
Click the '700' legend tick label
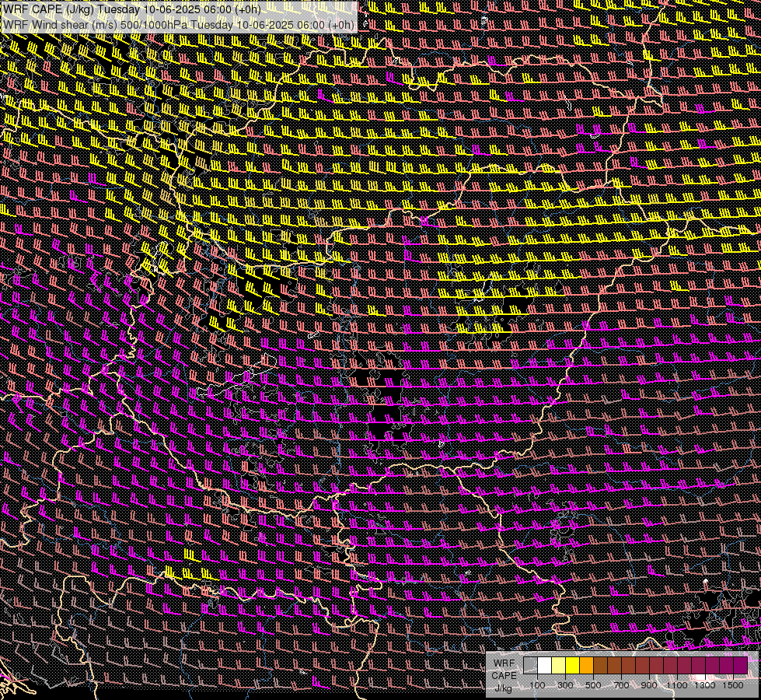click(621, 685)
